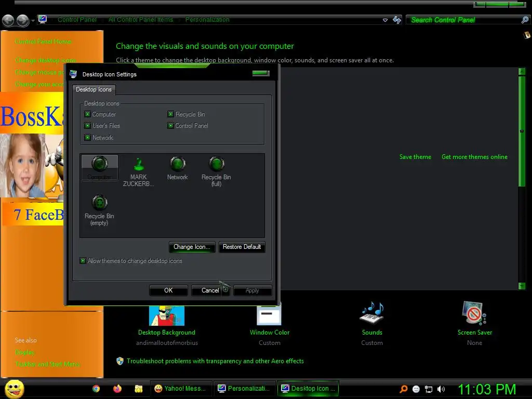
Task: Click the Restore Default button
Action: click(242, 247)
